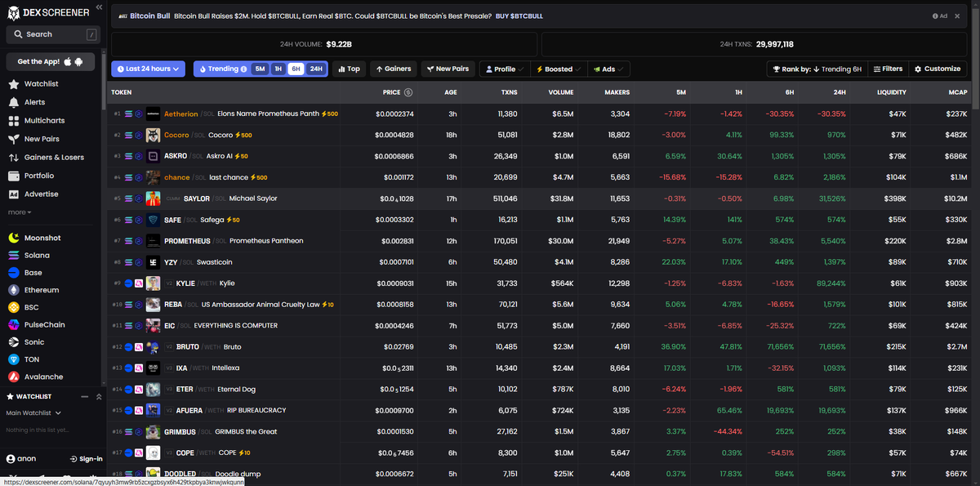Click the Search input field
Image resolution: width=980 pixels, height=486 pixels.
[x=52, y=34]
